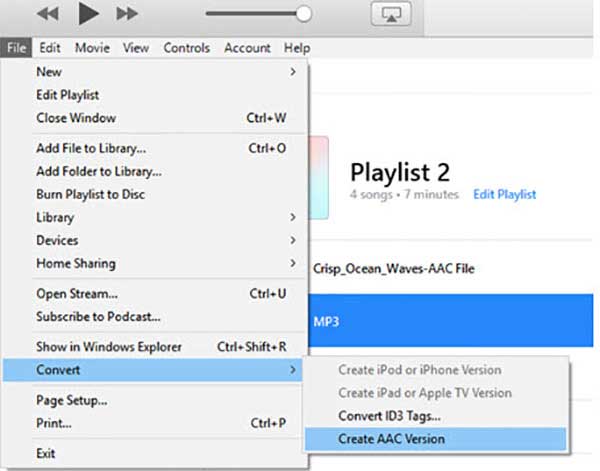
Task: Select Create iPod or iPhone Version
Action: click(x=435, y=370)
